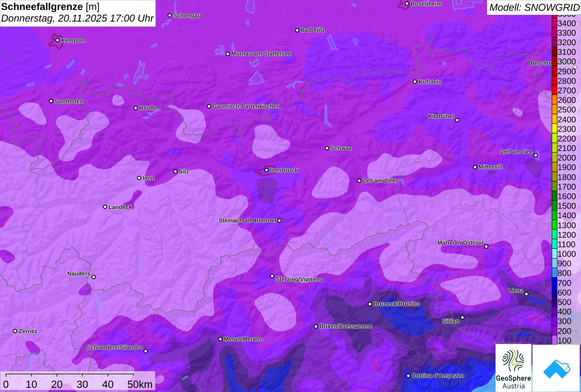Viewport: 581px width, 392px height.
Task: Click the Modell: SNOWGRID label
Action: 534,7
